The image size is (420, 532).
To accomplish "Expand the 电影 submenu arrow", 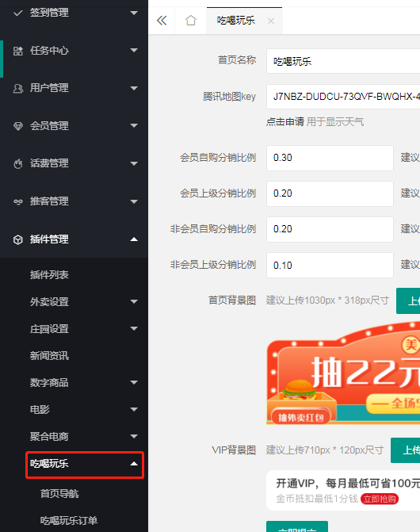I will click(x=134, y=409).
